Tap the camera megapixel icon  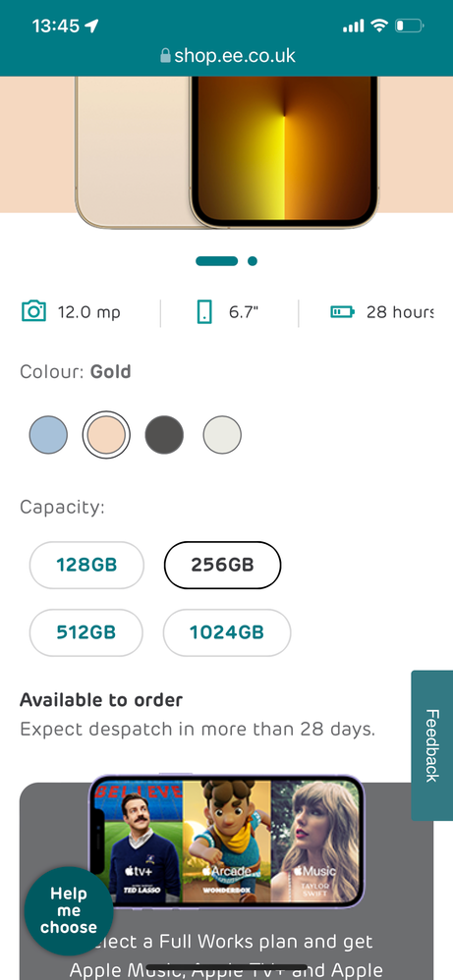pos(33,311)
